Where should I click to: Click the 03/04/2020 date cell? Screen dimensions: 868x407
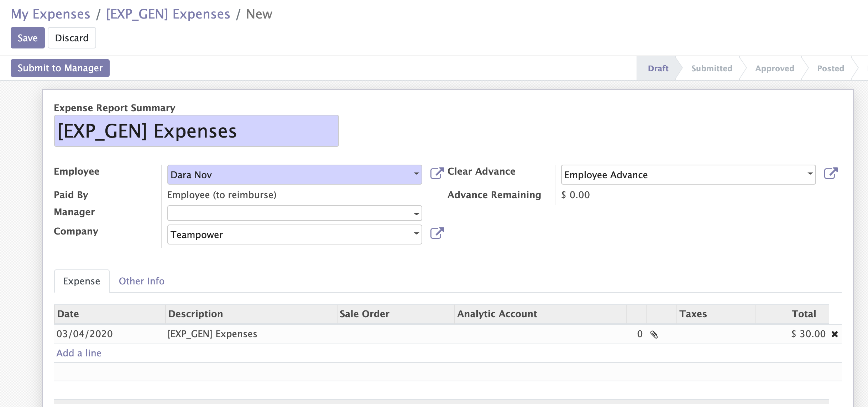click(84, 334)
